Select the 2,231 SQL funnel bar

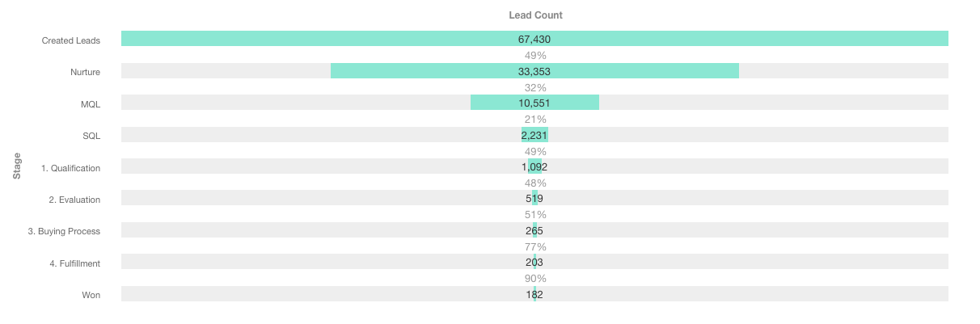click(x=534, y=135)
